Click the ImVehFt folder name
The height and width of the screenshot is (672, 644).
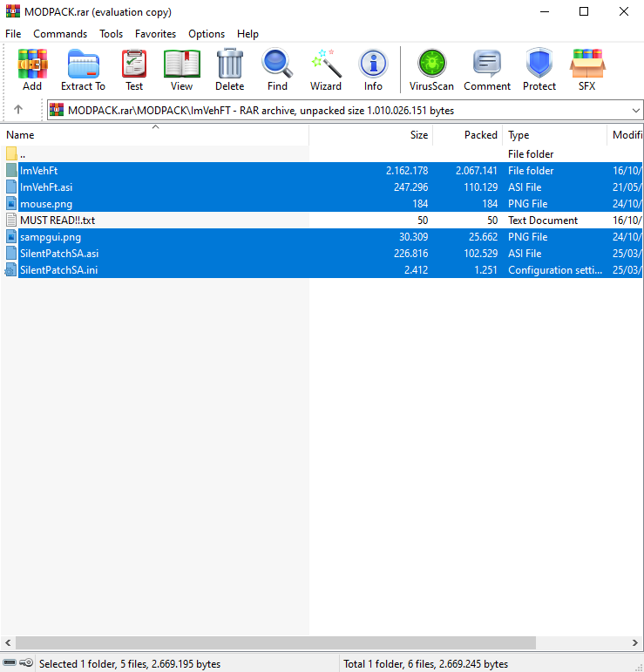pos(39,171)
